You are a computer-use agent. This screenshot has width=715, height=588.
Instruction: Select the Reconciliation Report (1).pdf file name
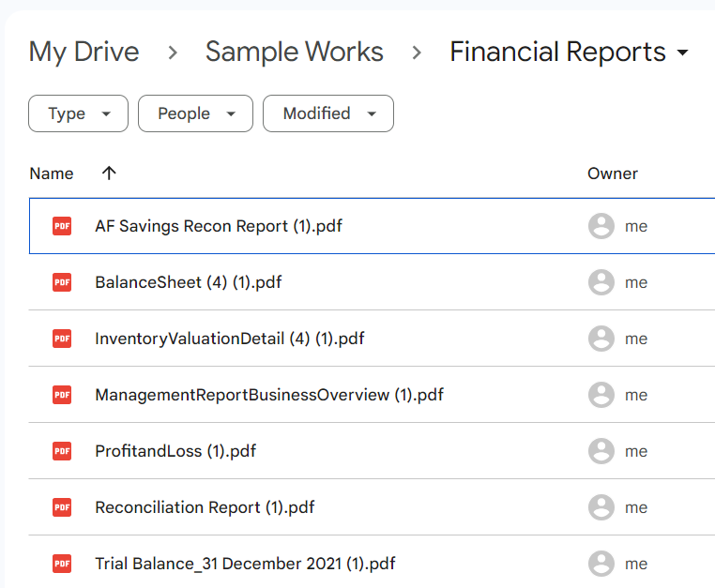pyautogui.click(x=205, y=507)
